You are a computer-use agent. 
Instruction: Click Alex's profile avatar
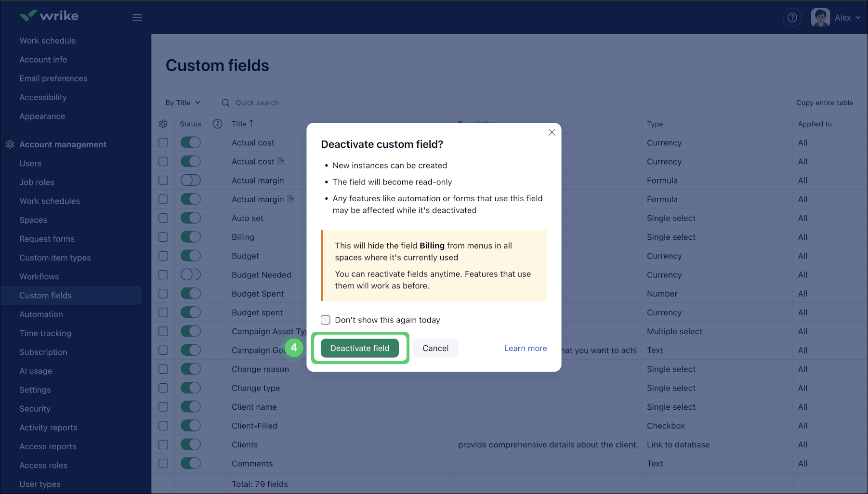[820, 18]
